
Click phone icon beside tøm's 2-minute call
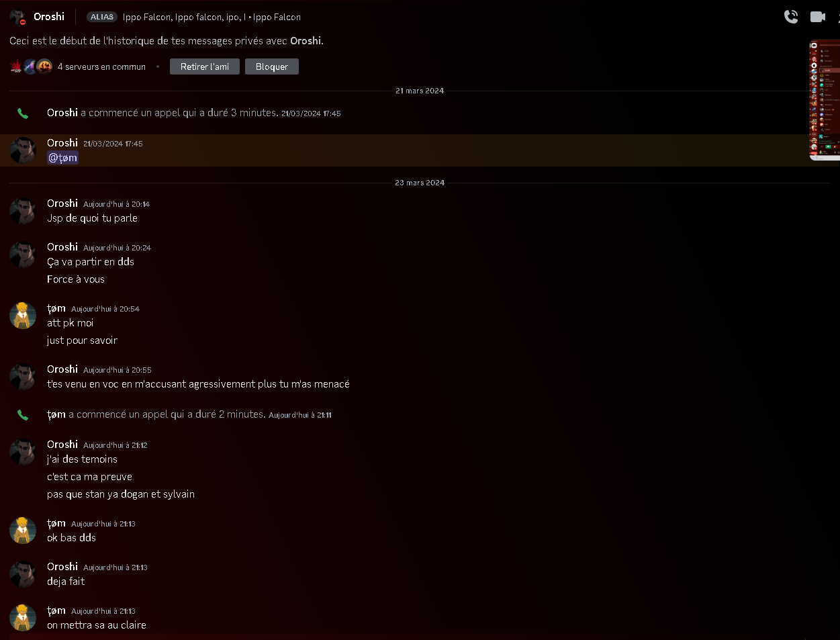tap(23, 415)
